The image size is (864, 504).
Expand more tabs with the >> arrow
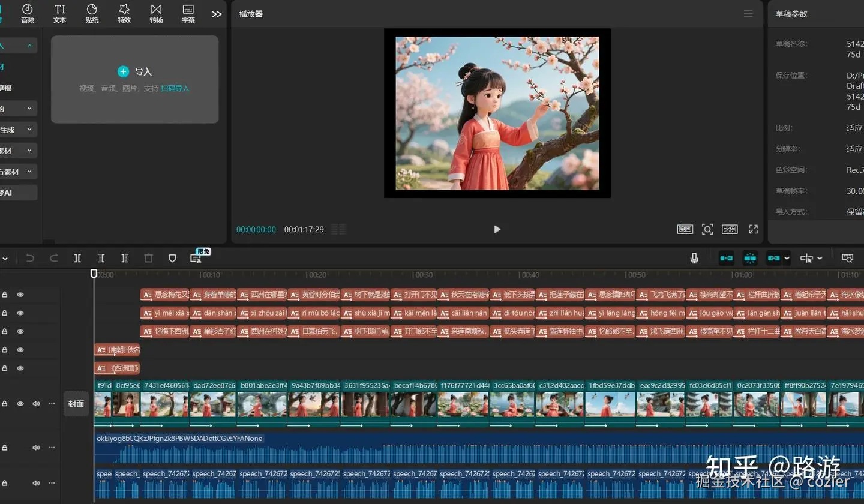217,14
